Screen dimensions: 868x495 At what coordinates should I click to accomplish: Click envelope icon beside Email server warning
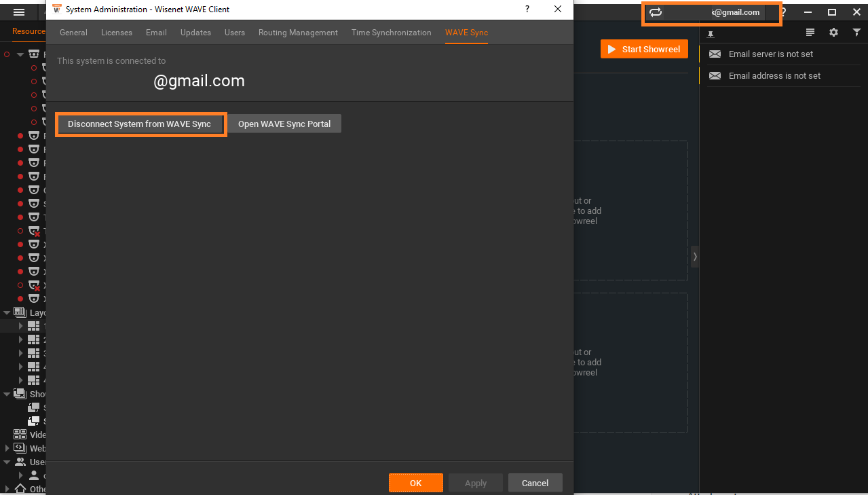click(715, 54)
